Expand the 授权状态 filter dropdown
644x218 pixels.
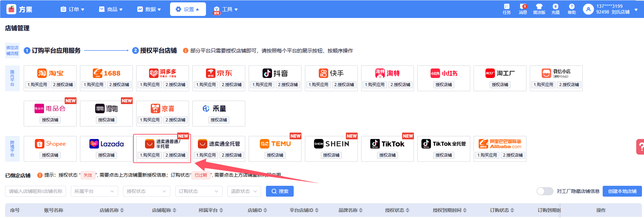coord(146,191)
